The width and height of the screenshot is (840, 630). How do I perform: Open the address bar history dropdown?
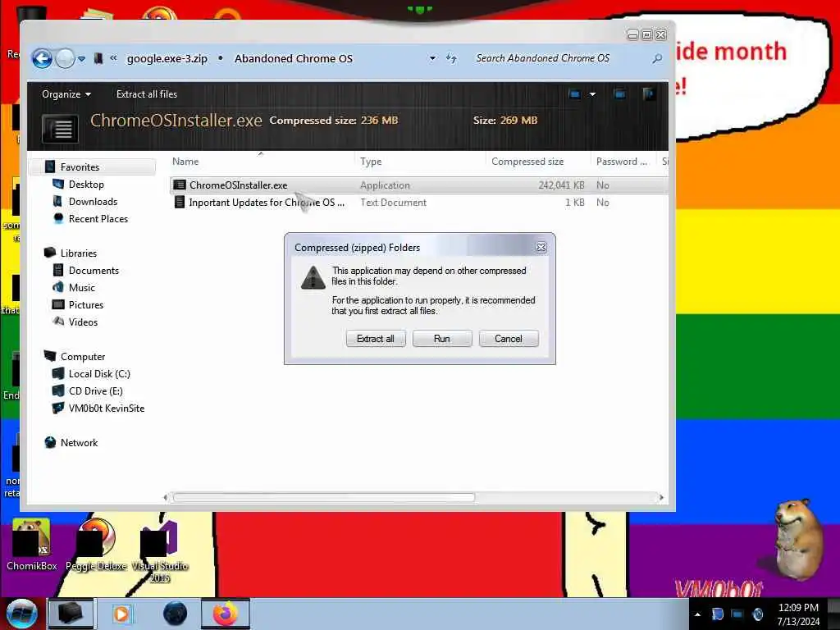click(x=432, y=58)
